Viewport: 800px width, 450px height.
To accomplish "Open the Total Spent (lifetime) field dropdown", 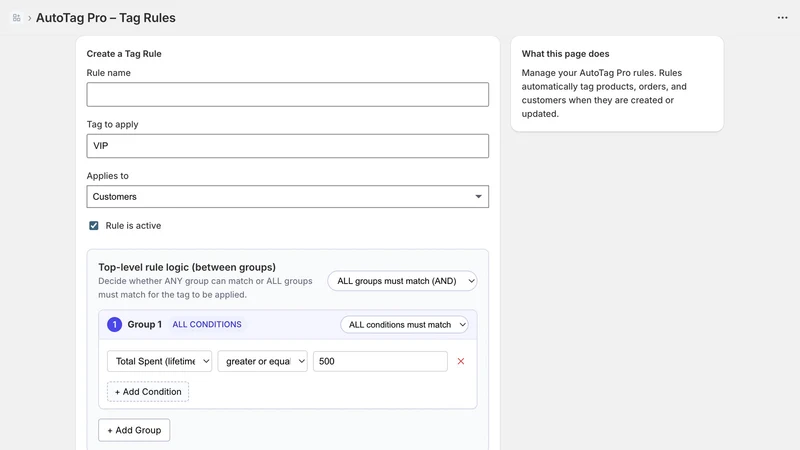I will tap(159, 361).
